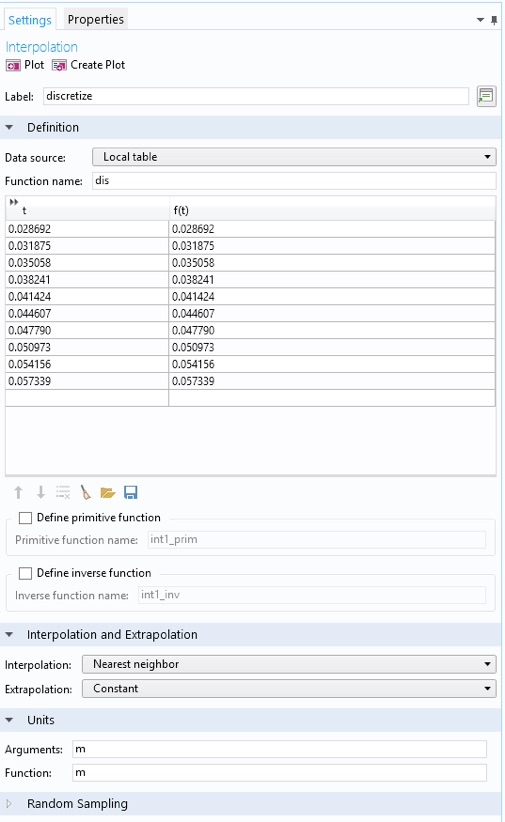Image resolution: width=505 pixels, height=822 pixels.
Task: Open the Data source dropdown
Action: click(x=294, y=157)
